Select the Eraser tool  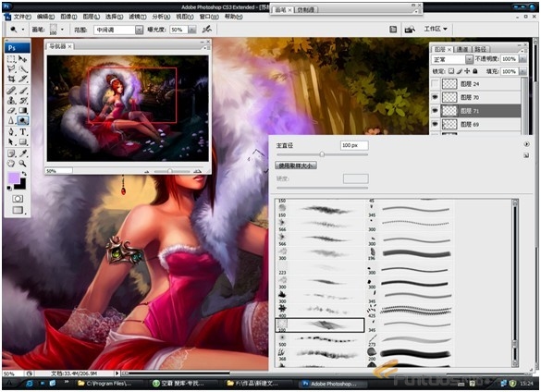(x=11, y=110)
